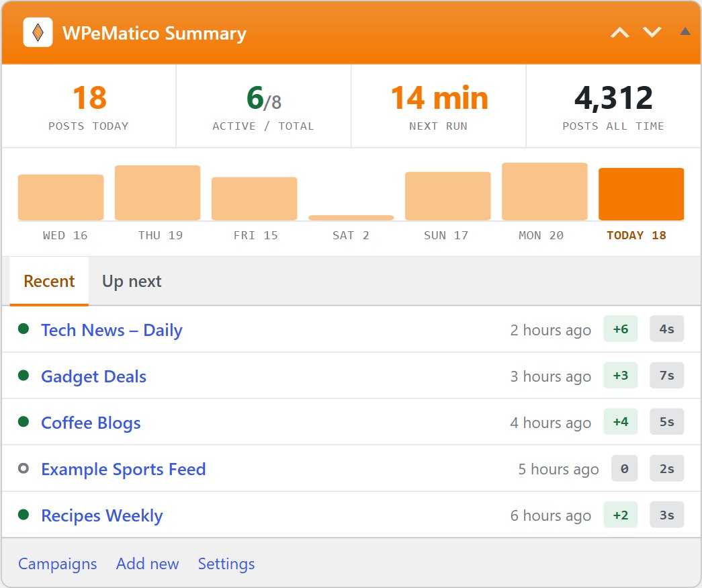Click the 4s duration badge for Tech News
This screenshot has width=702, height=588.
pyautogui.click(x=666, y=329)
